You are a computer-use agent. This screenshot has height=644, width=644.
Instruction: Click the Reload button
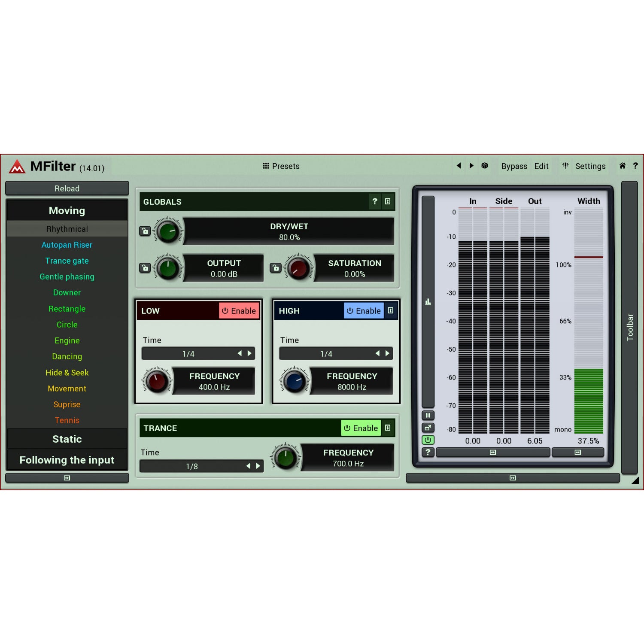(67, 188)
